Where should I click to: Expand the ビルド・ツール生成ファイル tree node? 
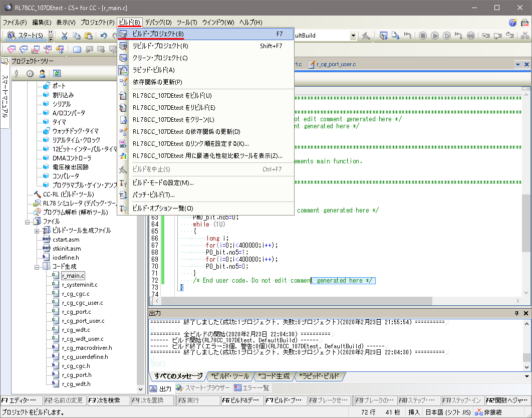(37, 231)
